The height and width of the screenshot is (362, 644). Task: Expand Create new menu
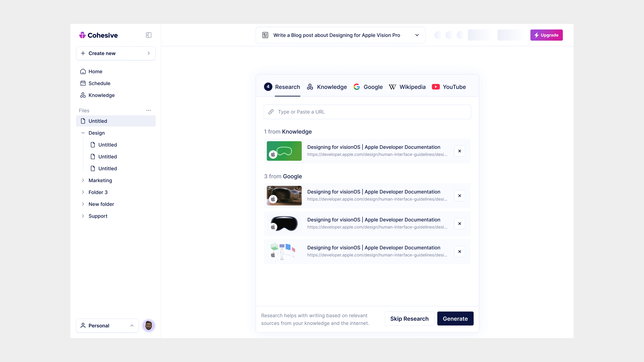coord(116,53)
